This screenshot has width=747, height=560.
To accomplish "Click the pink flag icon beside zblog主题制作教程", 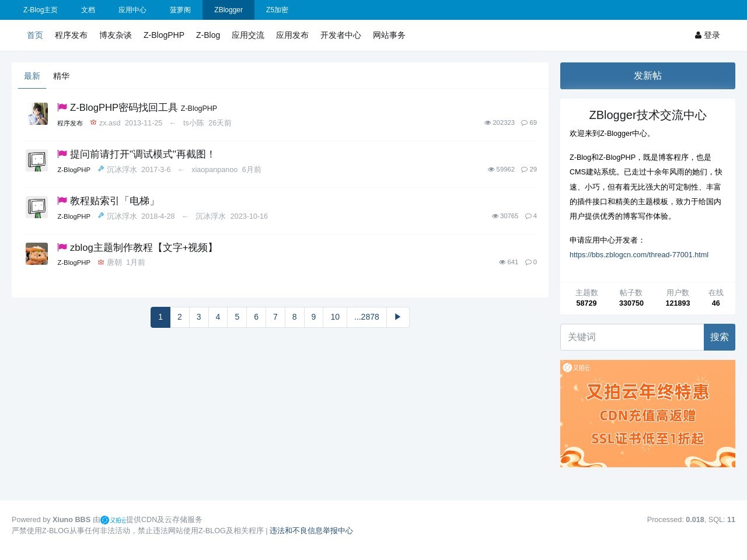I will click(62, 247).
